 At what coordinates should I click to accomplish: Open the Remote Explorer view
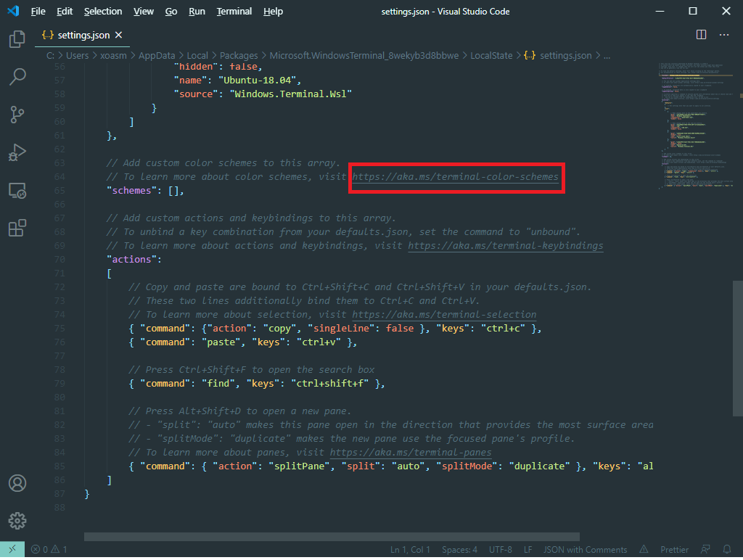tap(17, 191)
